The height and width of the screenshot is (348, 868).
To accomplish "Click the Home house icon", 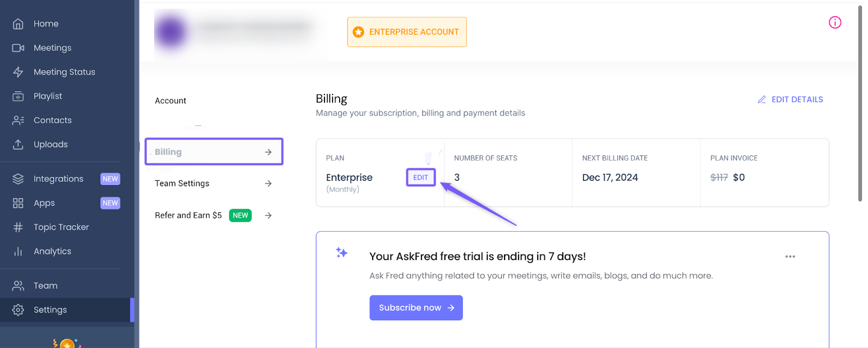I will pyautogui.click(x=18, y=24).
